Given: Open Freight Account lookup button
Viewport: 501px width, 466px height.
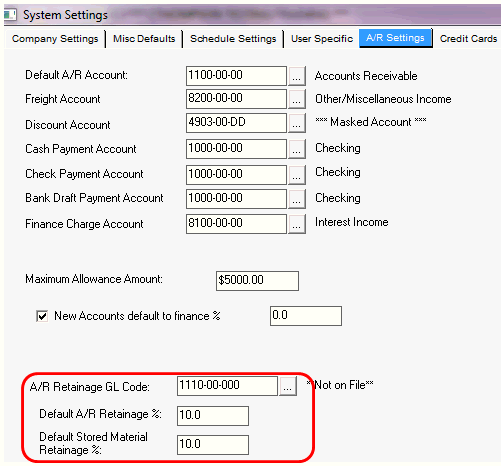Looking at the screenshot, I should [x=297, y=99].
